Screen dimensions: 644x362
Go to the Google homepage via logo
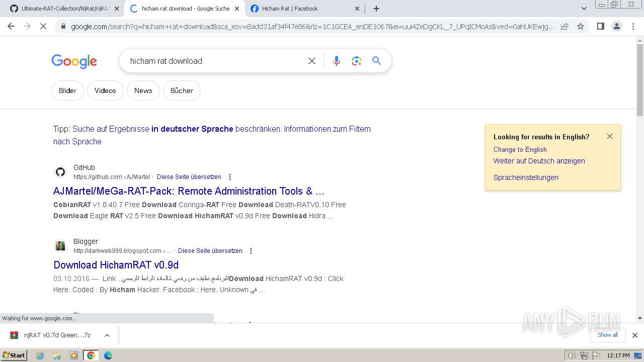tap(74, 61)
